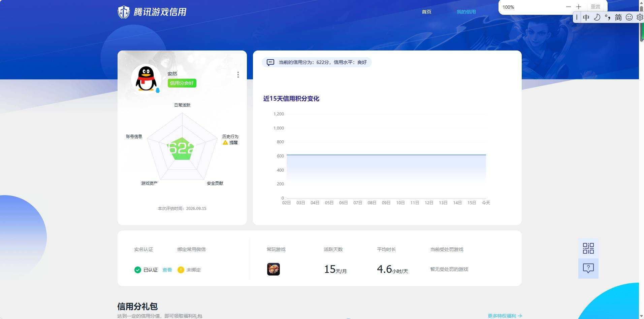Open IME settings gear icon

point(640,17)
